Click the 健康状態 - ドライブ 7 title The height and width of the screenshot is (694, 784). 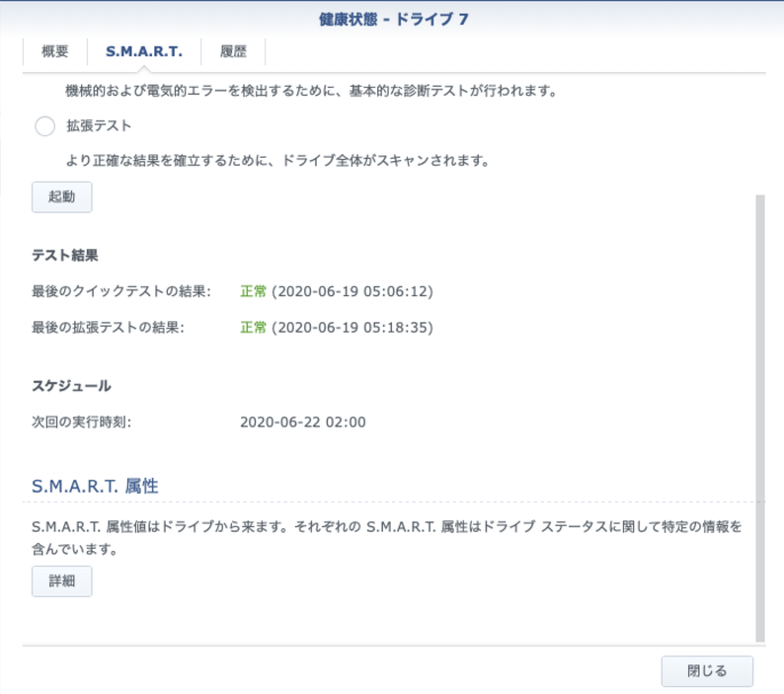(393, 19)
